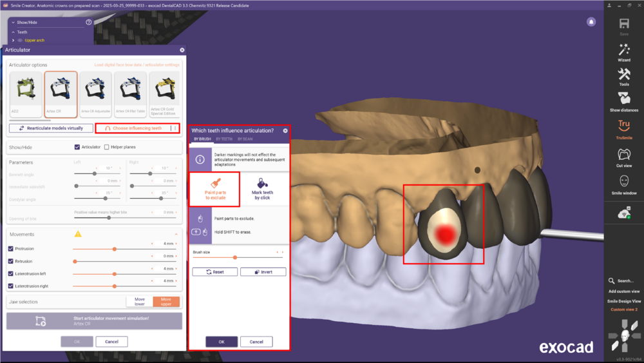The image size is (644, 363).
Task: Select Artex CR Gold Special Edition articulator
Action: tap(165, 94)
